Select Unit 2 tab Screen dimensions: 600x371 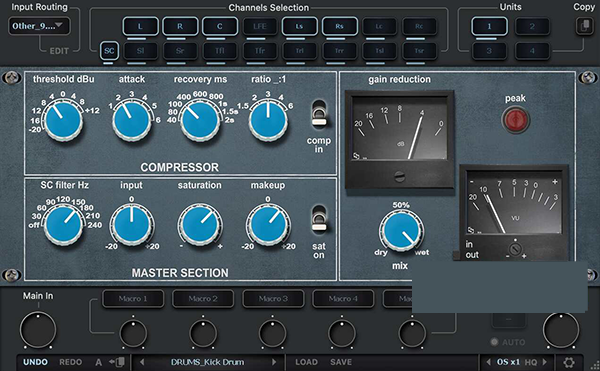pyautogui.click(x=532, y=26)
